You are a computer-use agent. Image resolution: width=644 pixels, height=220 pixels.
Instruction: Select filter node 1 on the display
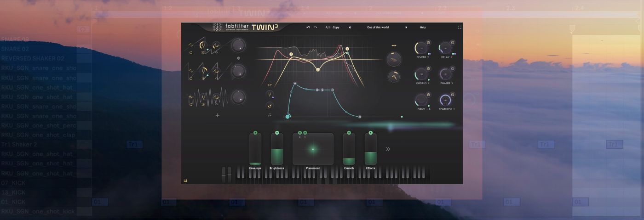click(347, 49)
